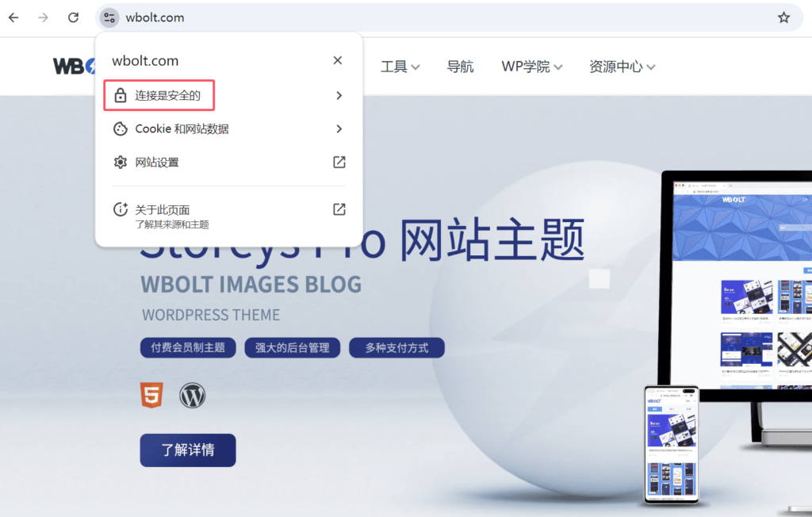The width and height of the screenshot is (812, 517).
Task: Click external link icon for '网站设置'
Action: (x=339, y=162)
